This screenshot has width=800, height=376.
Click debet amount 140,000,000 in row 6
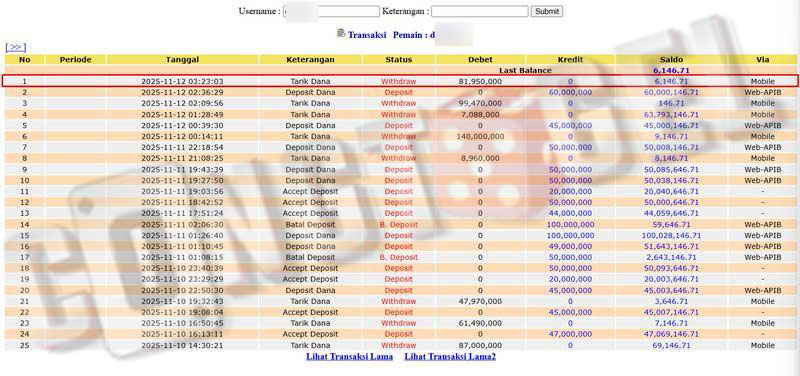(x=480, y=136)
